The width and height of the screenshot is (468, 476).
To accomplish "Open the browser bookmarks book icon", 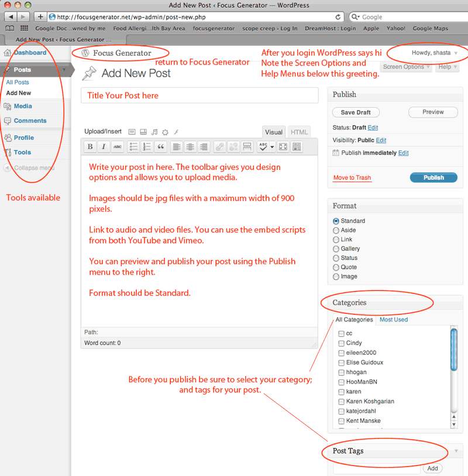I will click(10, 28).
